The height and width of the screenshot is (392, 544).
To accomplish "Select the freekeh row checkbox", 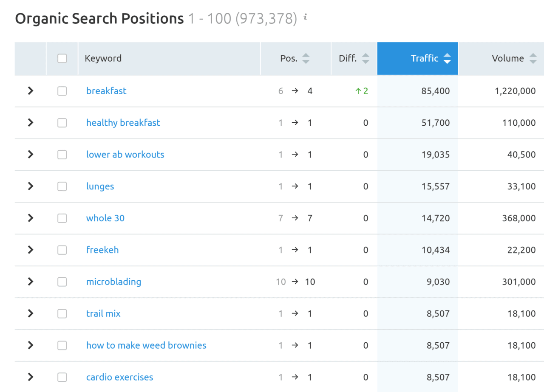I will coord(62,250).
